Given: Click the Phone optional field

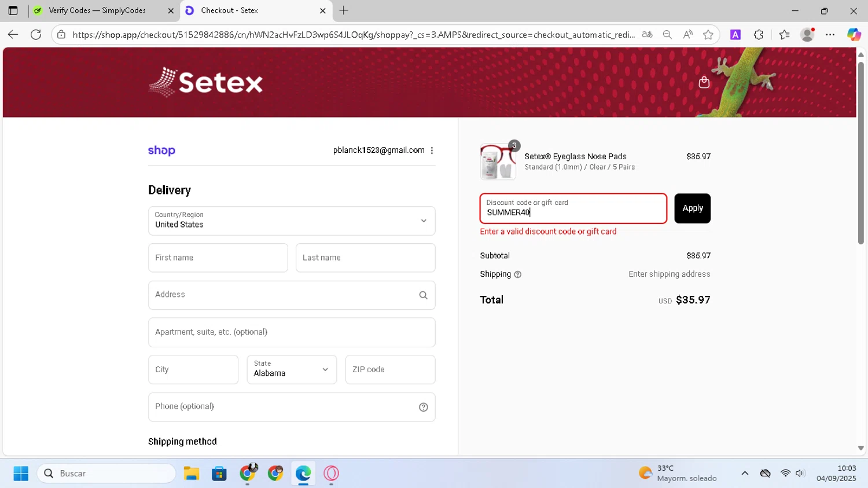Looking at the screenshot, I should coord(292,407).
